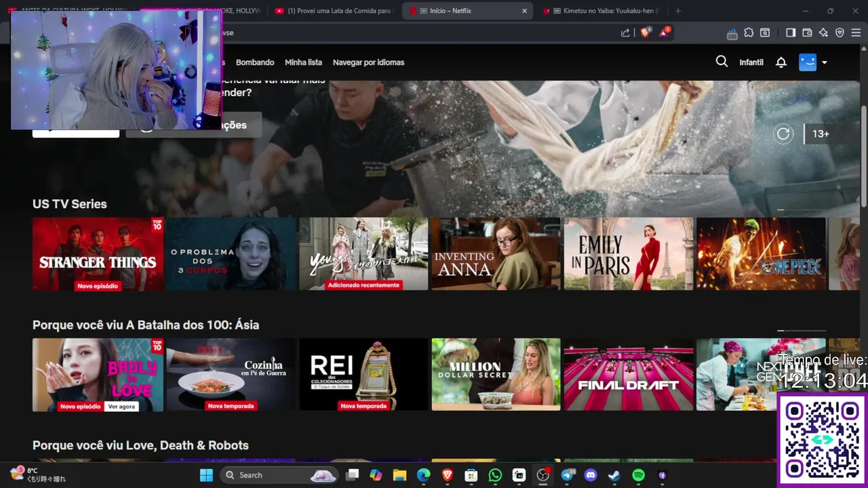868x488 pixels.
Task: Switch to Provei uma Lata de Comida tab
Action: click(334, 11)
